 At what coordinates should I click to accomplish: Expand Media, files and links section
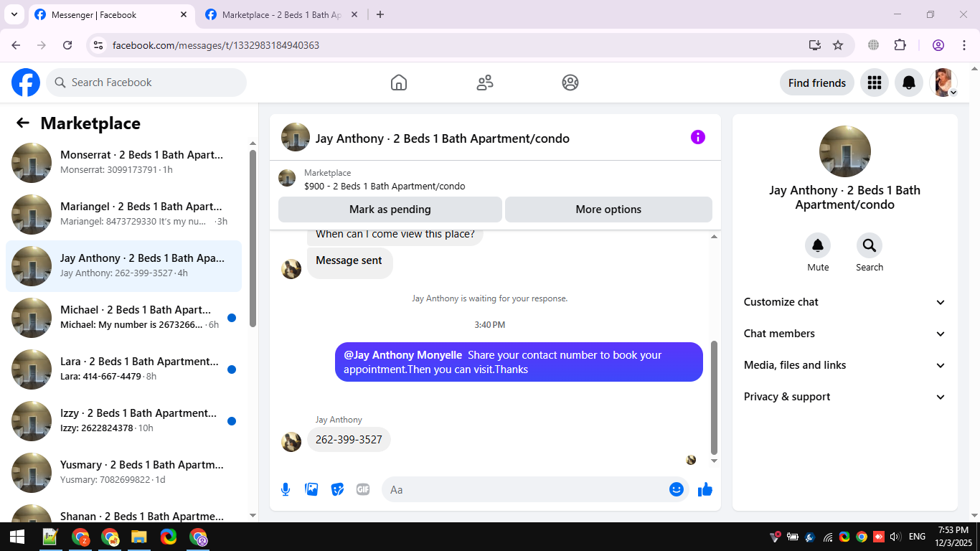pos(845,365)
